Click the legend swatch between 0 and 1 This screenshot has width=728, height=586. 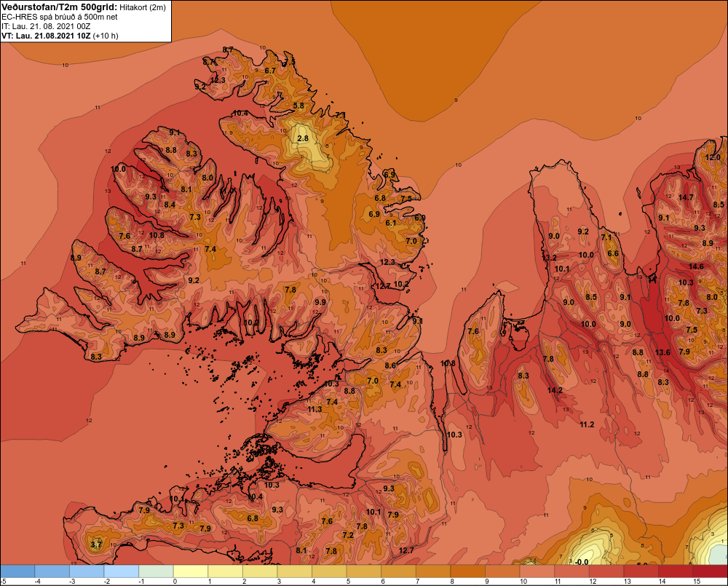point(191,571)
